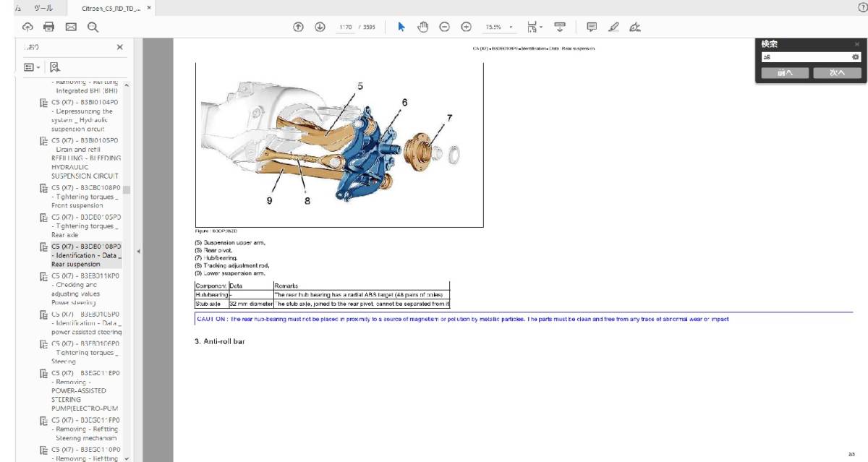Click the bookmarks panel scrollbar thumb
The image size is (868, 462).
click(x=127, y=190)
